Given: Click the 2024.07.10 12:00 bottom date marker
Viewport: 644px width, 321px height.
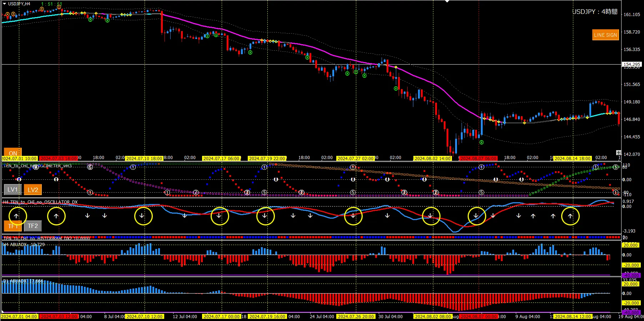Looking at the screenshot, I should [145, 317].
